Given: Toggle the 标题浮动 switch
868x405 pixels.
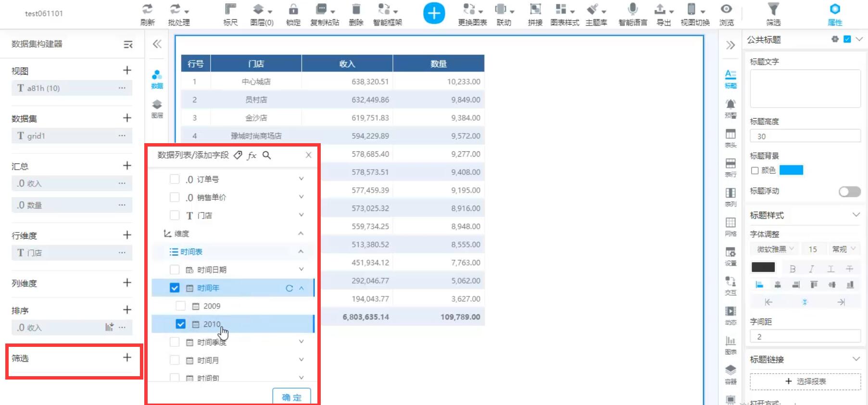Looking at the screenshot, I should click(x=849, y=192).
